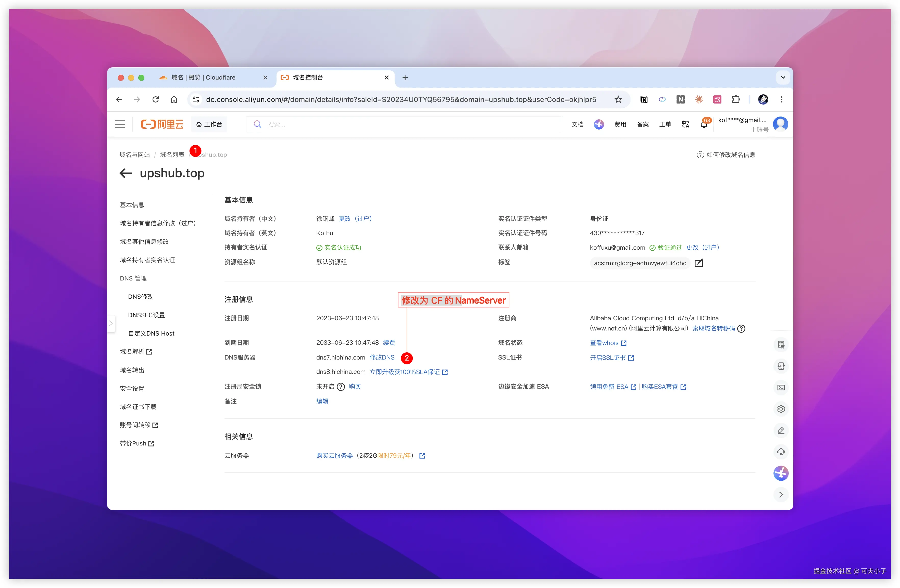Close the Cloudflare tab
Image resolution: width=900 pixels, height=588 pixels.
pyautogui.click(x=265, y=78)
